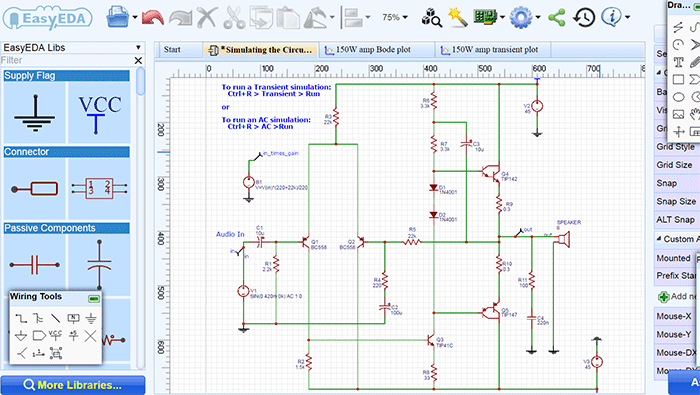700x395 pixels.
Task: Select the four-pin Connector thumbnail
Action: pyautogui.click(x=99, y=189)
